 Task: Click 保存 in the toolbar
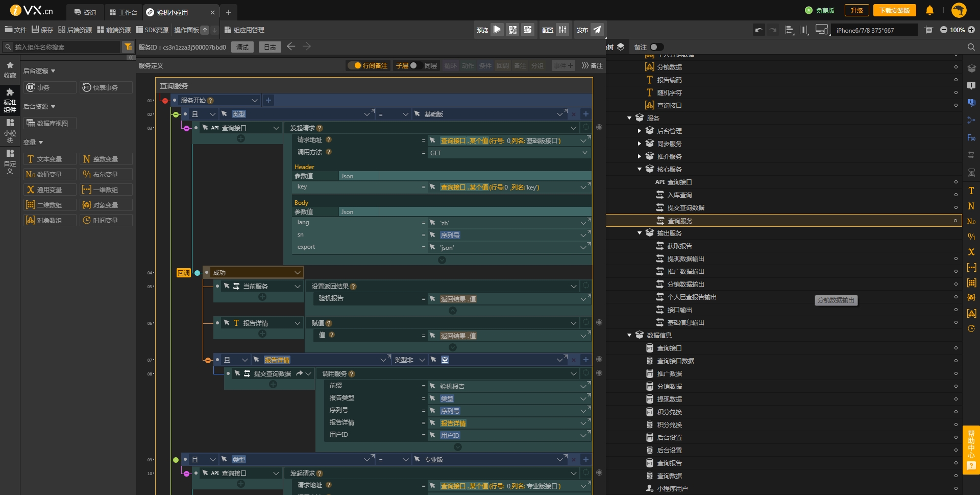42,30
